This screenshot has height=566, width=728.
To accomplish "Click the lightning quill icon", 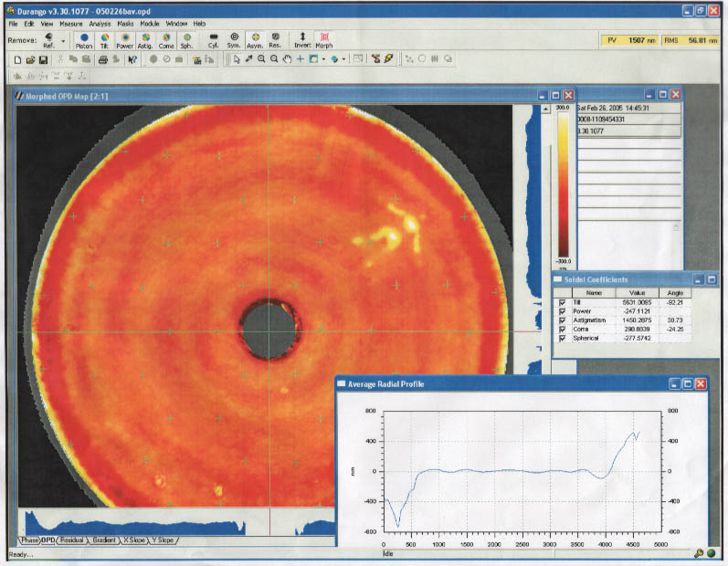I will tap(388, 59).
